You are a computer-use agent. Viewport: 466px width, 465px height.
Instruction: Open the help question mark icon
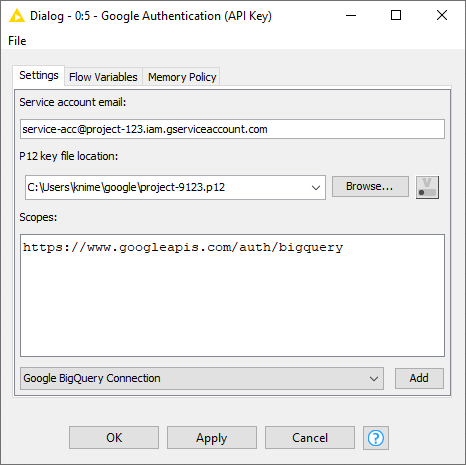pos(376,438)
